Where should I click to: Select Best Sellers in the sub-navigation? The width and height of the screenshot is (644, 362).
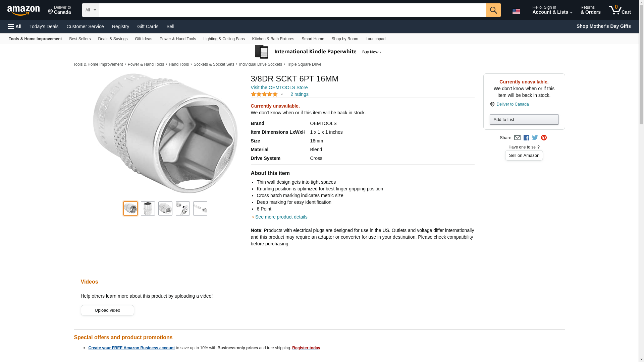80,39
